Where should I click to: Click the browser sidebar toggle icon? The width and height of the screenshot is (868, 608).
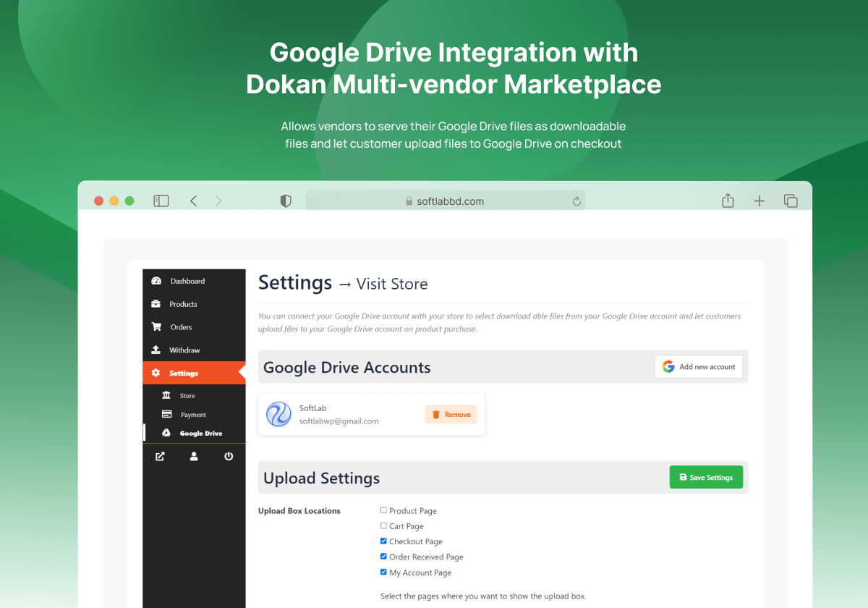[161, 200]
